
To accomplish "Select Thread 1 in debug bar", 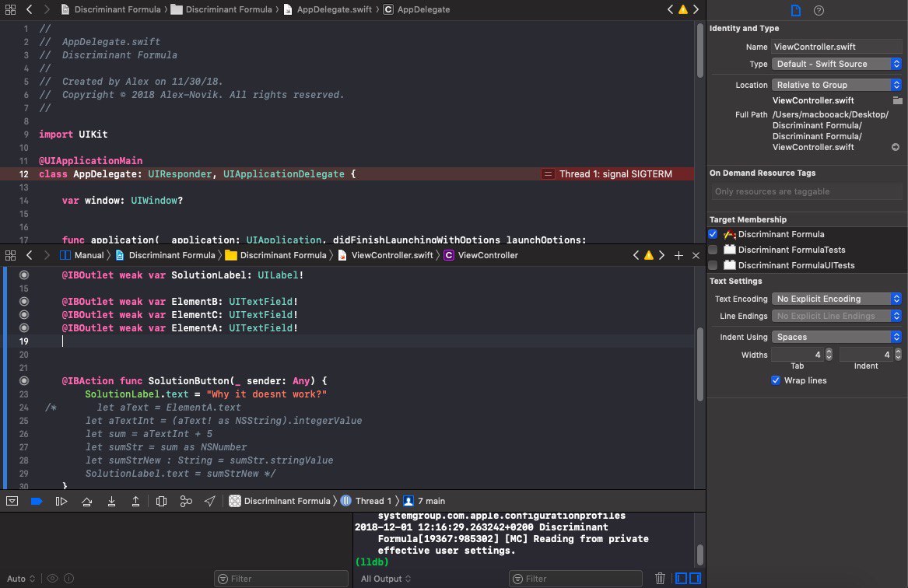I will click(x=366, y=501).
